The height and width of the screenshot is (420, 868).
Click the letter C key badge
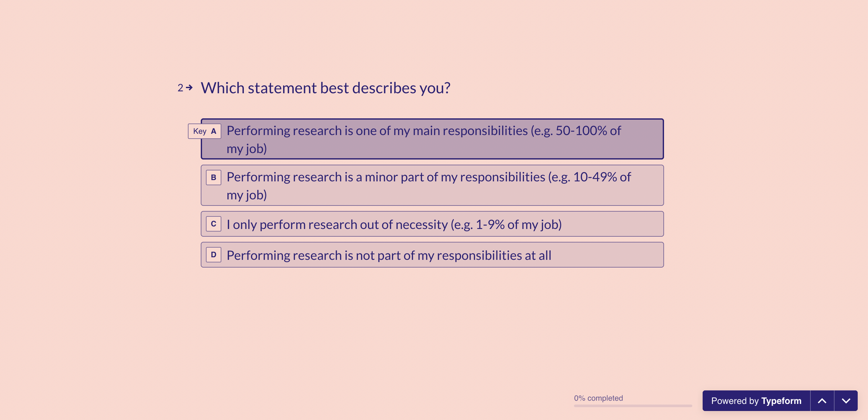click(x=214, y=224)
